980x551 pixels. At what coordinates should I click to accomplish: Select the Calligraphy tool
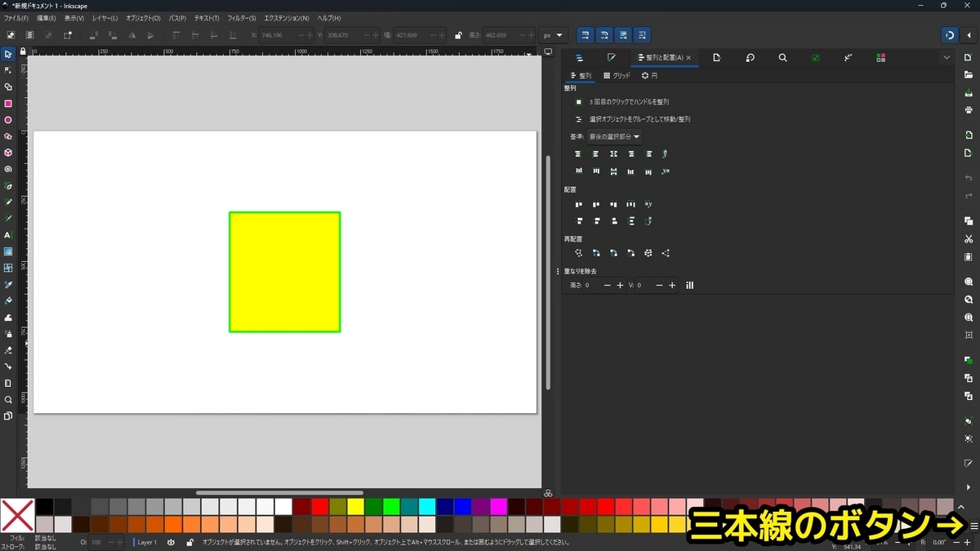[8, 218]
